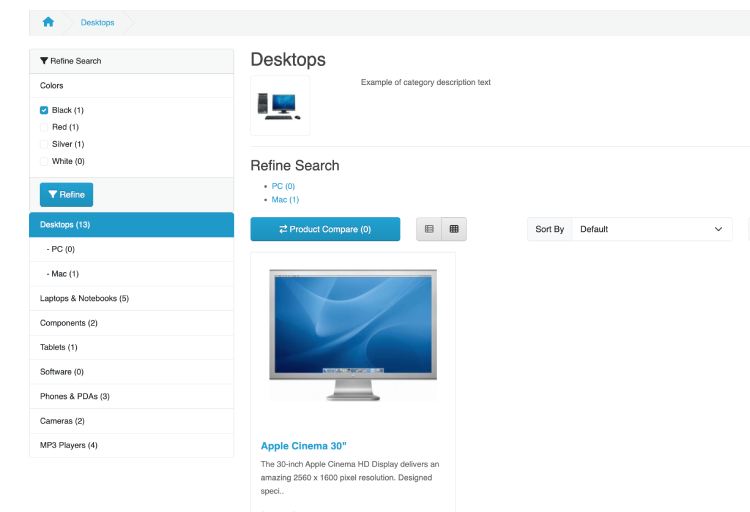750x512 pixels.
Task: Open the Mac (1) sidebar subcategory
Action: click(x=132, y=274)
